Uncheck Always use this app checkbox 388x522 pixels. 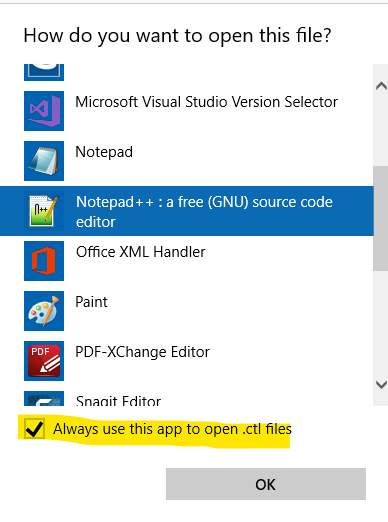pos(34,429)
